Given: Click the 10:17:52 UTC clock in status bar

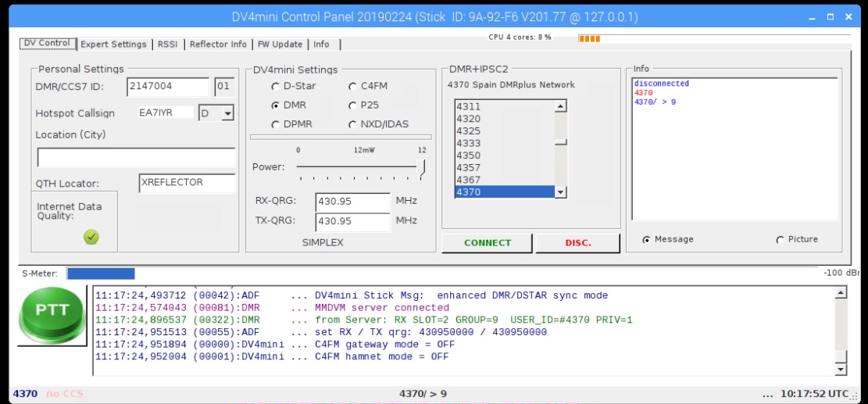Looking at the screenshot, I should [x=814, y=394].
